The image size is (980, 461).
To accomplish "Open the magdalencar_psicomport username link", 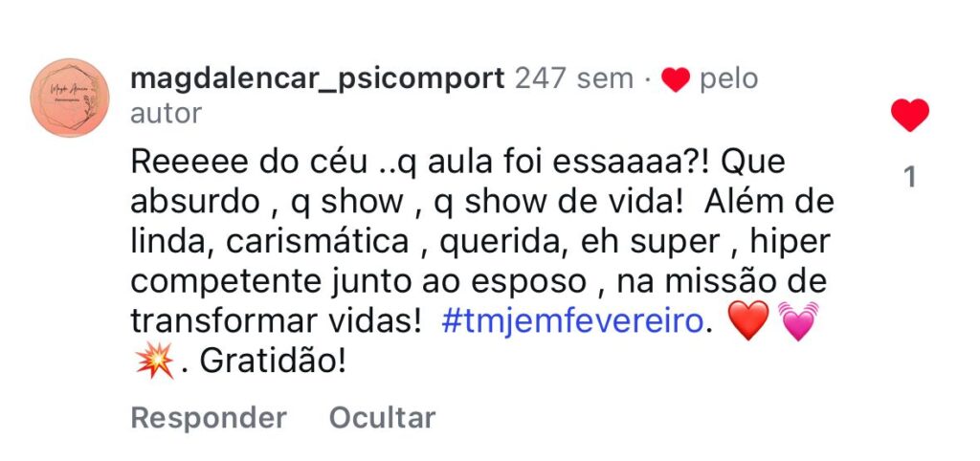I will coord(317,78).
